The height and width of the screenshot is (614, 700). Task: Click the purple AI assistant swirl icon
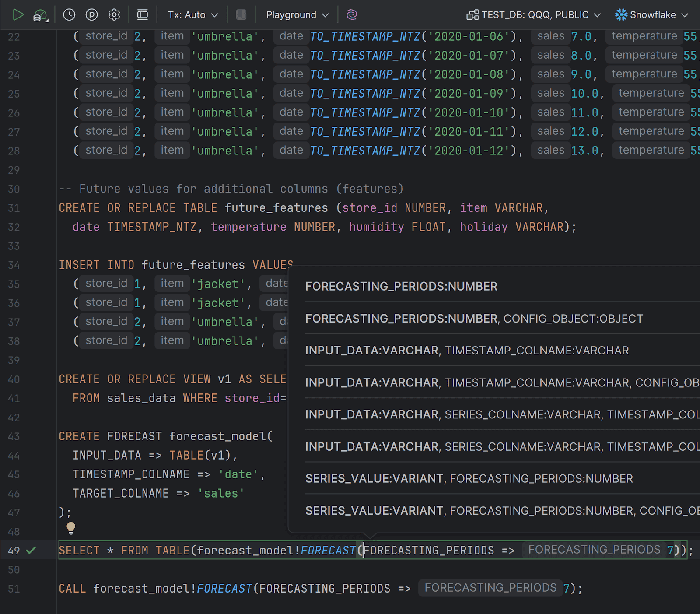click(x=352, y=15)
